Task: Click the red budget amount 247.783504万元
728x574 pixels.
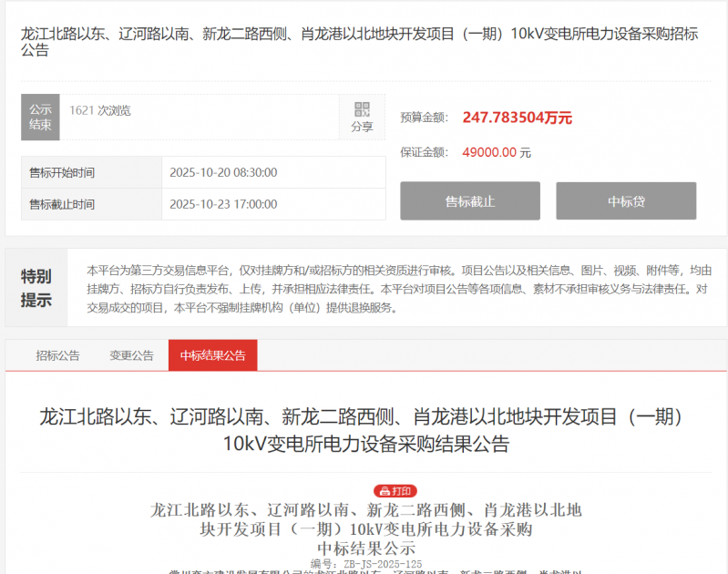Action: coord(517,118)
